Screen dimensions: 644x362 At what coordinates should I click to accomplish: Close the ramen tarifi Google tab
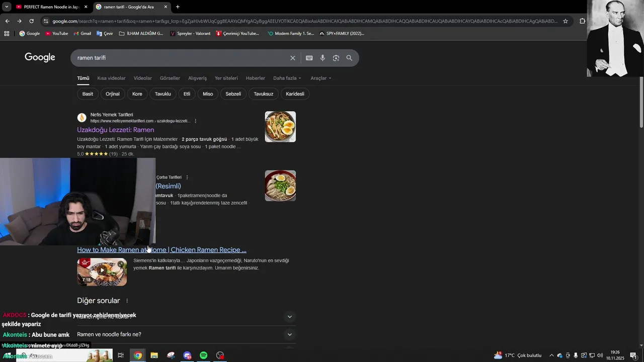(x=166, y=7)
